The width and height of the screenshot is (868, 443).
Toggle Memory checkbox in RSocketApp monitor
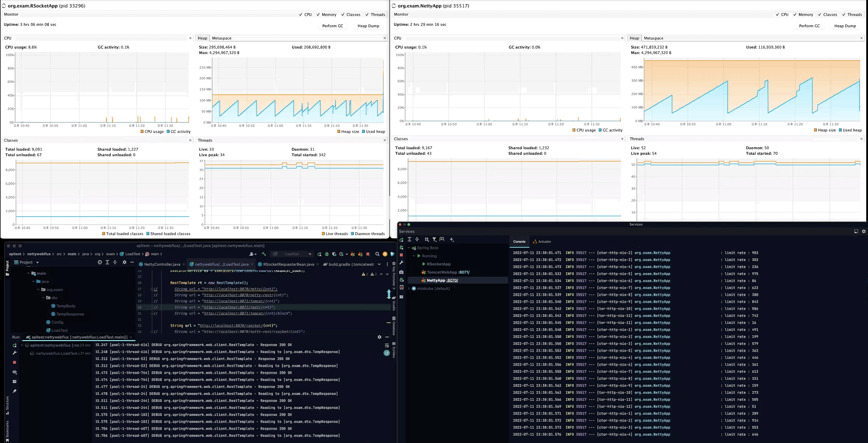coord(318,15)
